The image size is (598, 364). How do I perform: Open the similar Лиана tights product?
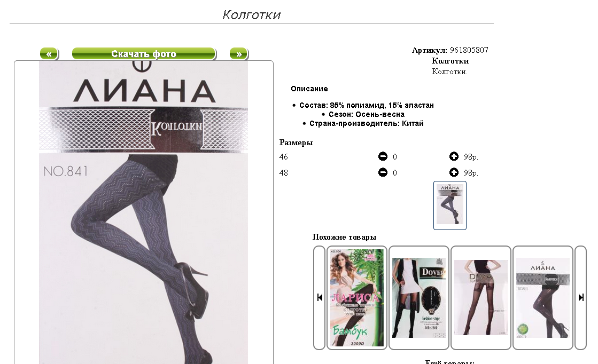543,298
